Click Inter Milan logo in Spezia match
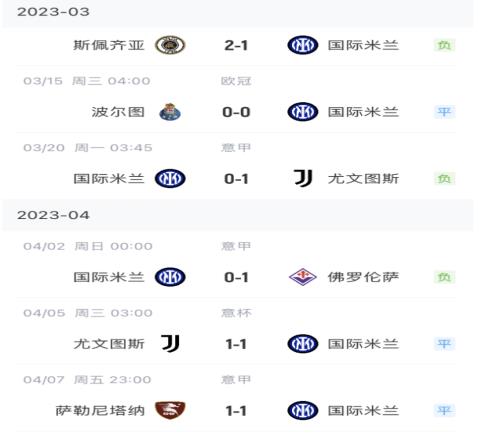This screenshot has width=500, height=440. (303, 45)
